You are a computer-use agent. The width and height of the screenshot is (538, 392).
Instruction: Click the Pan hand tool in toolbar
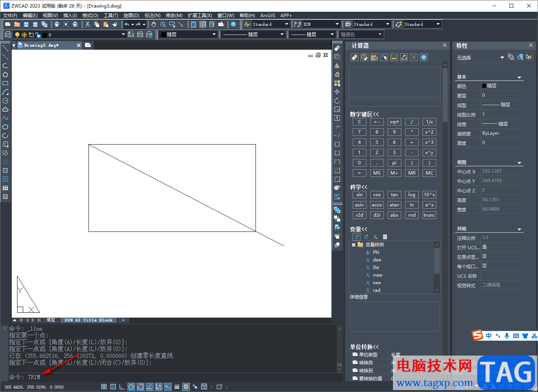(x=153, y=24)
